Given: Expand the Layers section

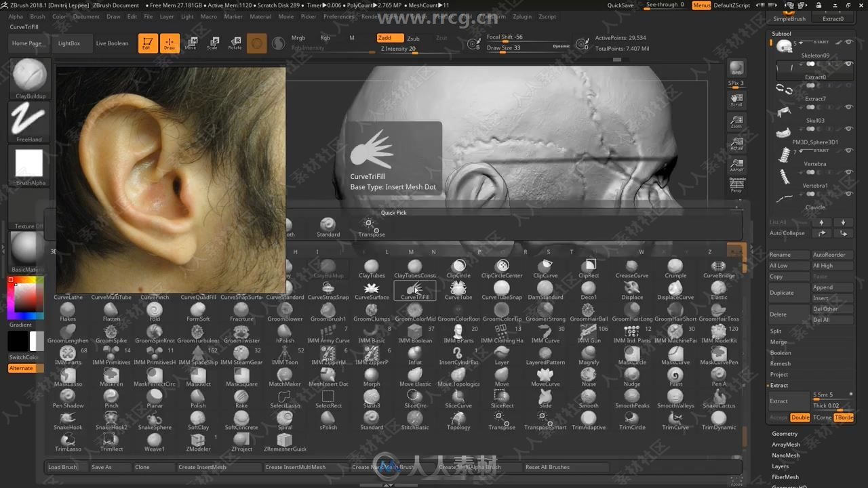Looking at the screenshot, I should (x=781, y=466).
